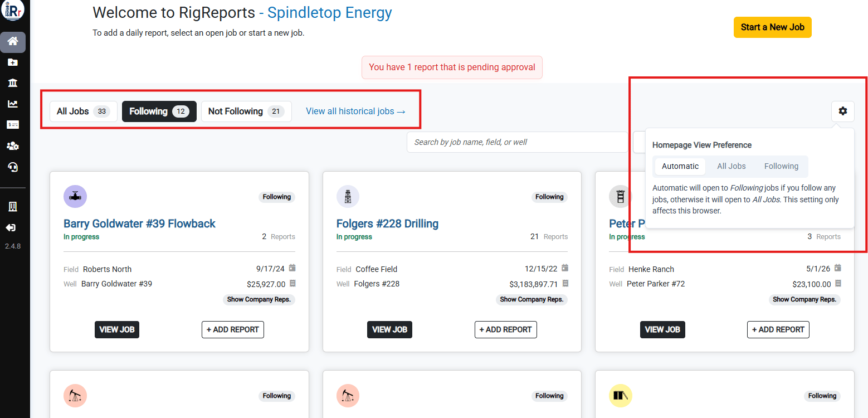Select the Following jobs tab
The image size is (868, 418).
[x=159, y=111]
